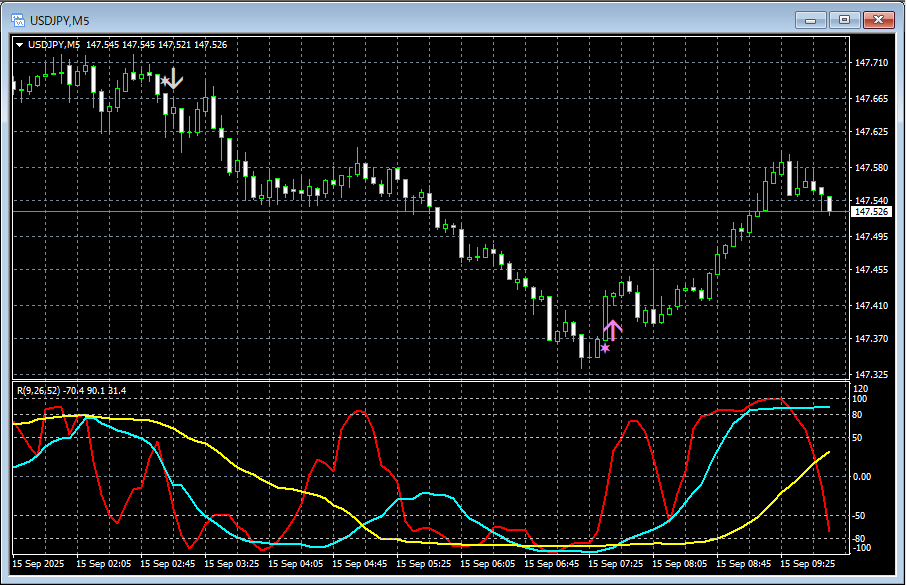Click the current price label 147.526

point(870,212)
